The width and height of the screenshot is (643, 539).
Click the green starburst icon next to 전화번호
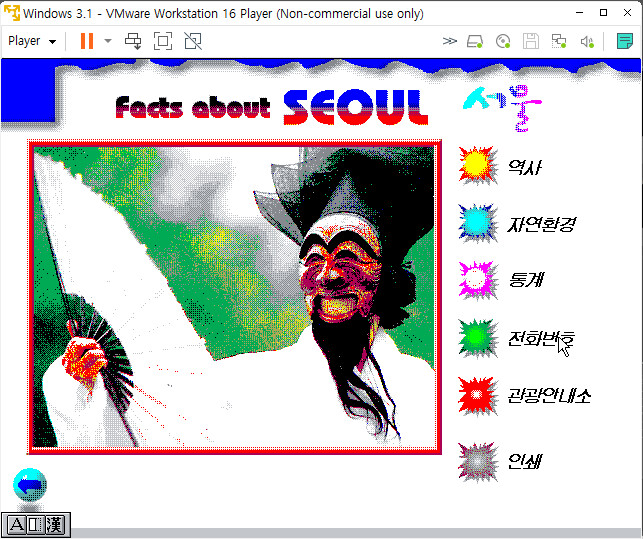(x=477, y=338)
